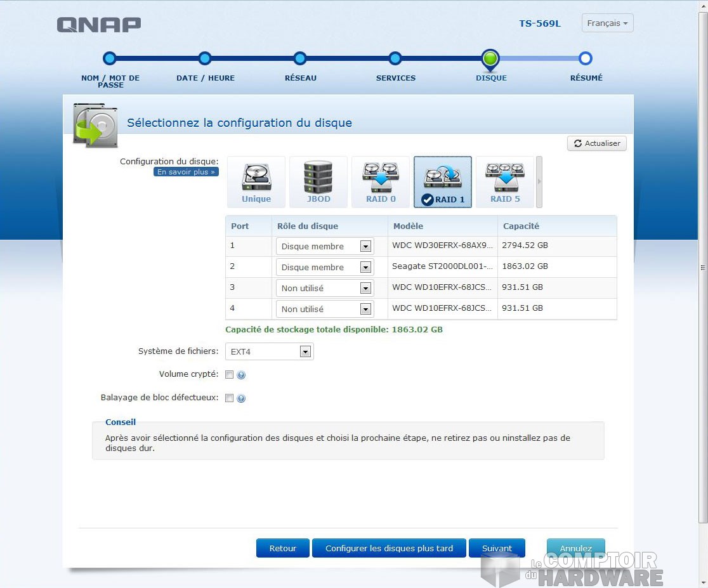
Task: Open the En savoir plus link
Action: (x=186, y=171)
